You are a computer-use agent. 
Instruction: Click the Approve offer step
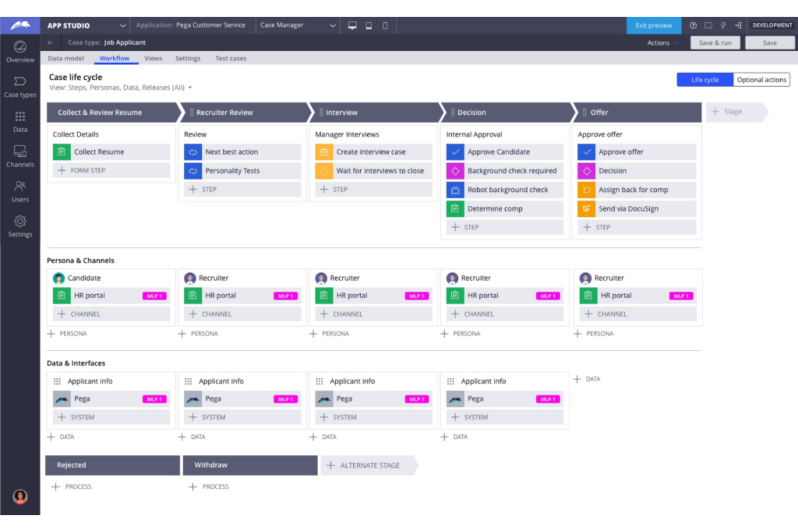pos(637,152)
